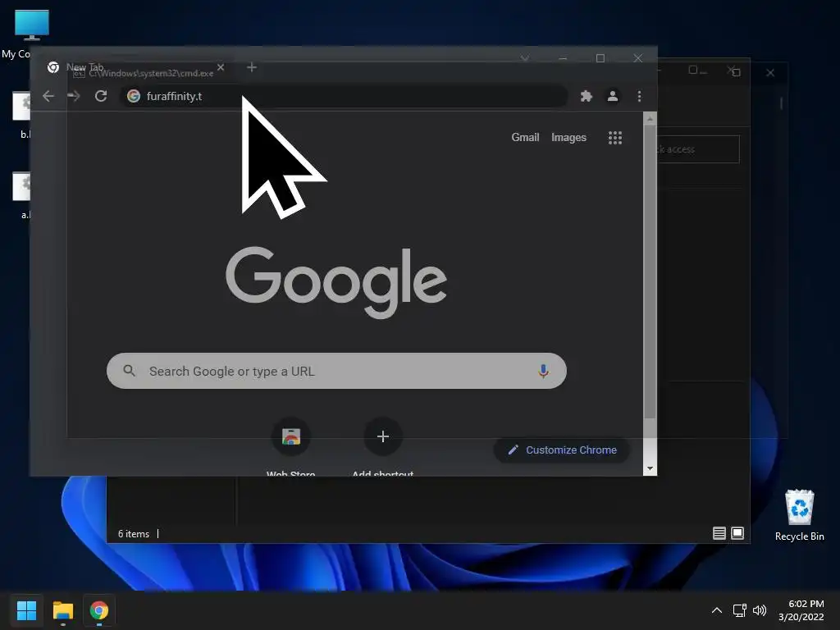Screen dimensions: 840x630
Task: Select the Recycle Bin desktop icon
Action: click(x=799, y=515)
